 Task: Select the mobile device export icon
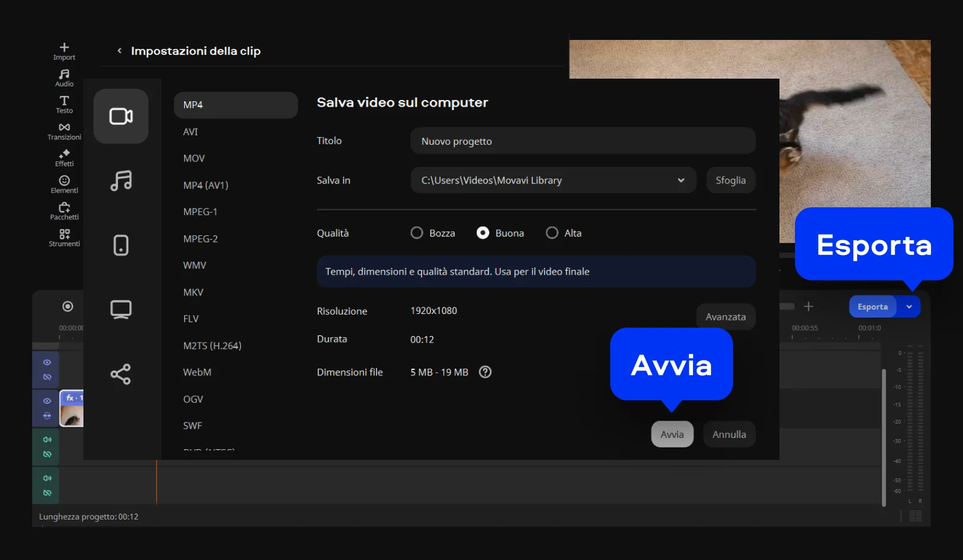[121, 245]
